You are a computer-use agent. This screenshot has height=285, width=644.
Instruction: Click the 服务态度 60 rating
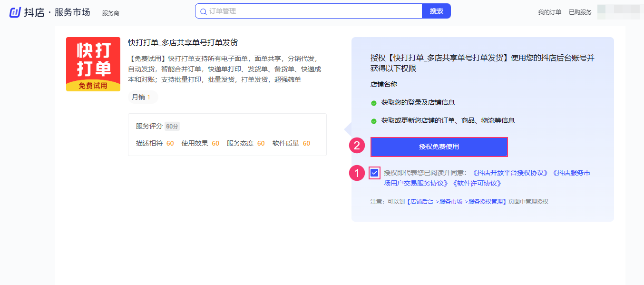246,143
